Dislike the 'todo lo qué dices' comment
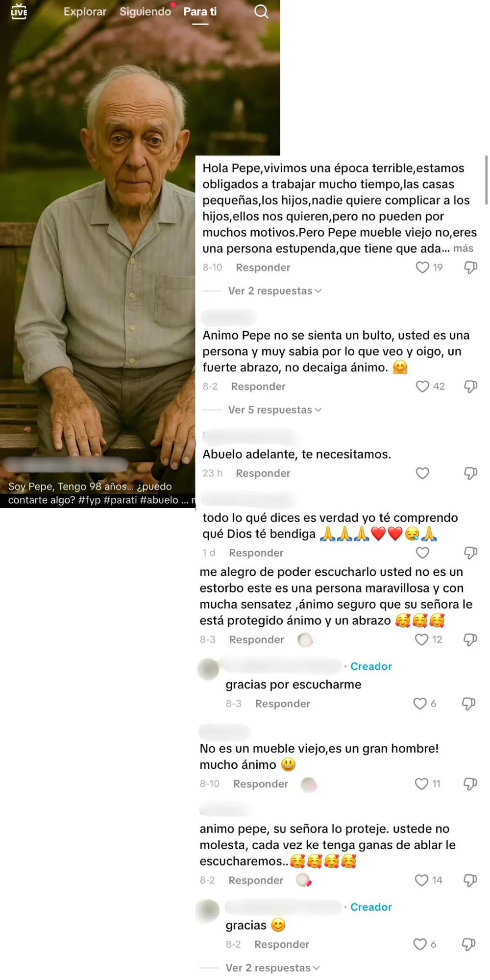 pyautogui.click(x=470, y=553)
